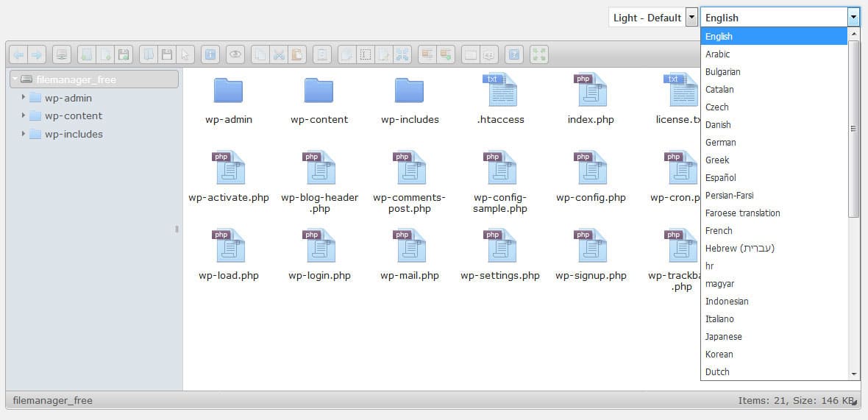Choose German from the language list
Screen dimensions: 868x420
720,142
